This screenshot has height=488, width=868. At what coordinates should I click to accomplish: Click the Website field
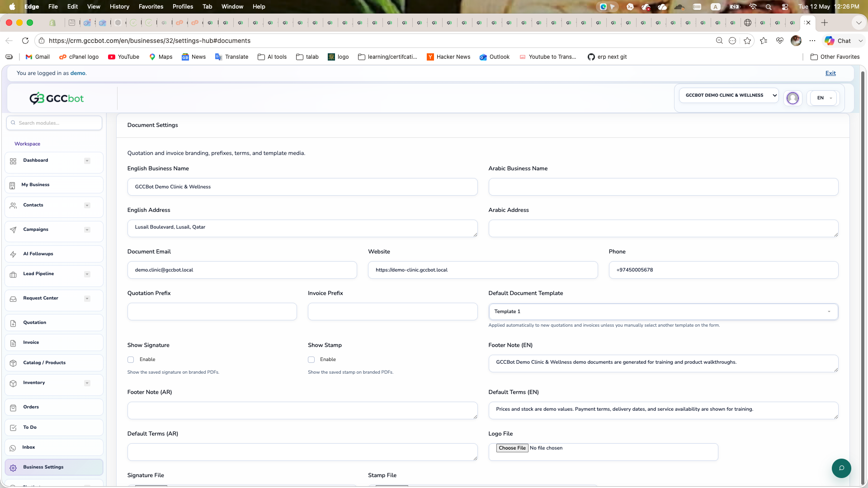[x=483, y=270]
